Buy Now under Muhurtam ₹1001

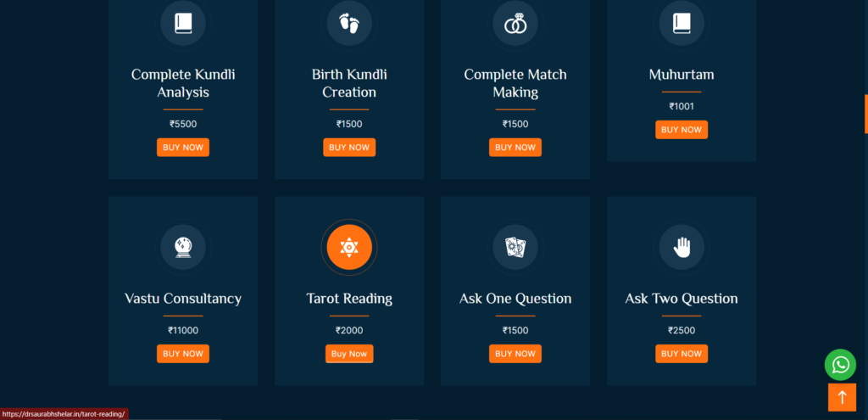pyautogui.click(x=682, y=130)
